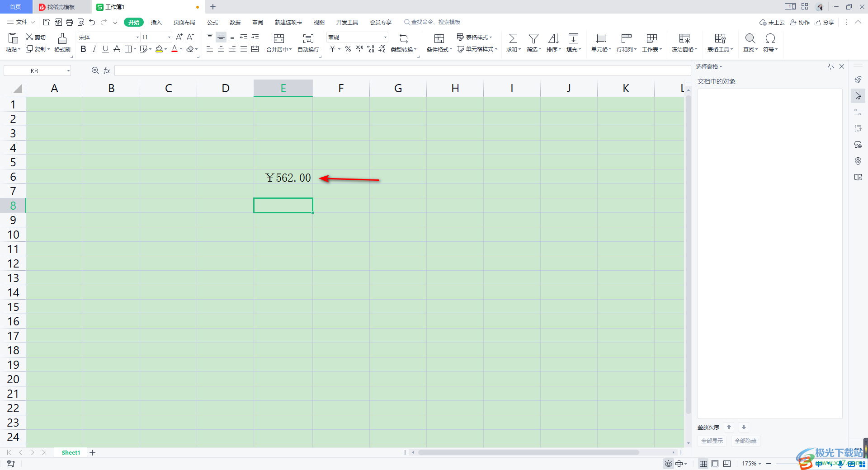868x470 pixels.
Task: Open the Formulas (公式) tab
Action: coord(212,22)
